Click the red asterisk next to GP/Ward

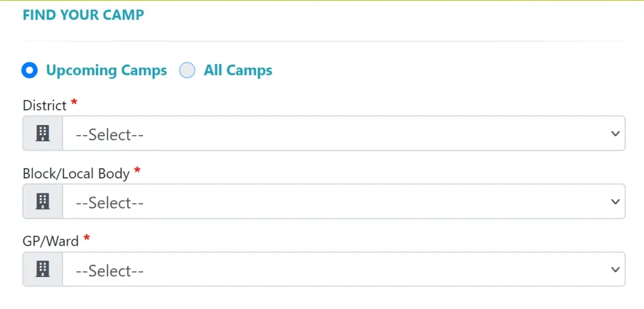tap(86, 238)
